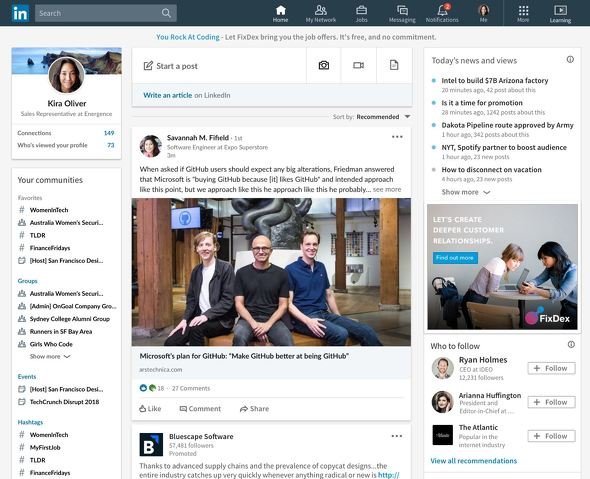Screen dimensions: 590x479
Task: Follow Ryan Holmes
Action: pos(551,368)
